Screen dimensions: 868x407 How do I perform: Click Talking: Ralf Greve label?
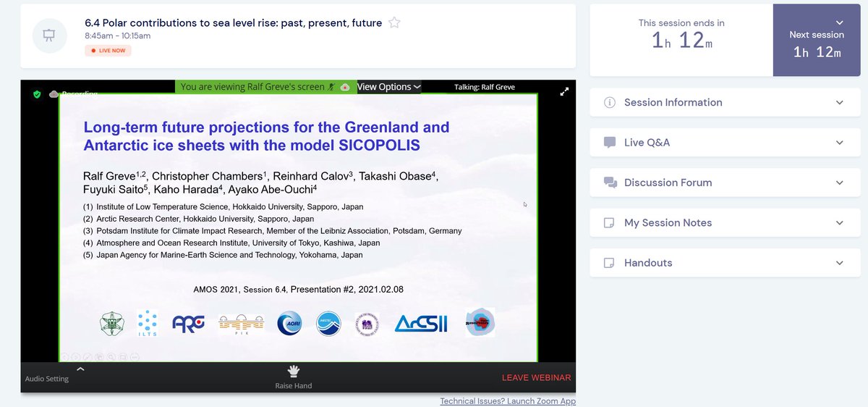coord(485,87)
